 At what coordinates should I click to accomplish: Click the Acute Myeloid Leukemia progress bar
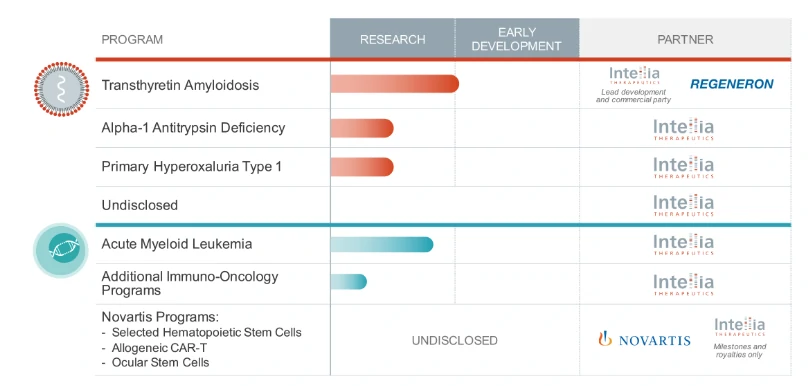pyautogui.click(x=382, y=244)
